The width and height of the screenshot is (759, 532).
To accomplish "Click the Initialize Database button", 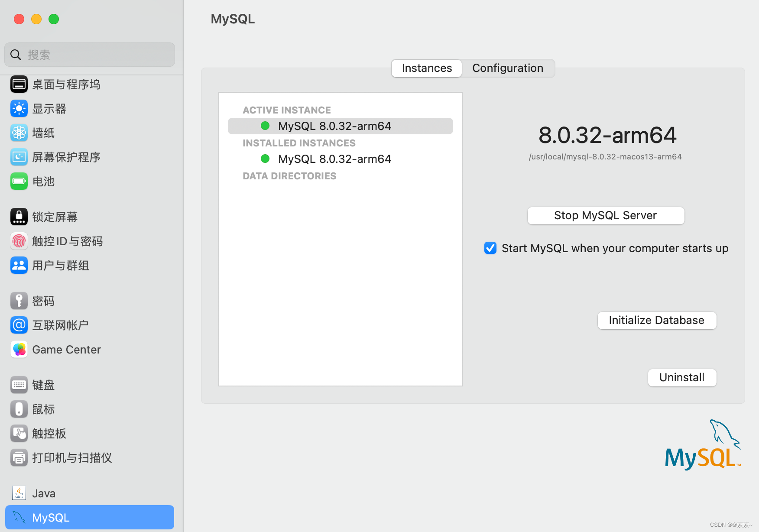I will (x=657, y=321).
